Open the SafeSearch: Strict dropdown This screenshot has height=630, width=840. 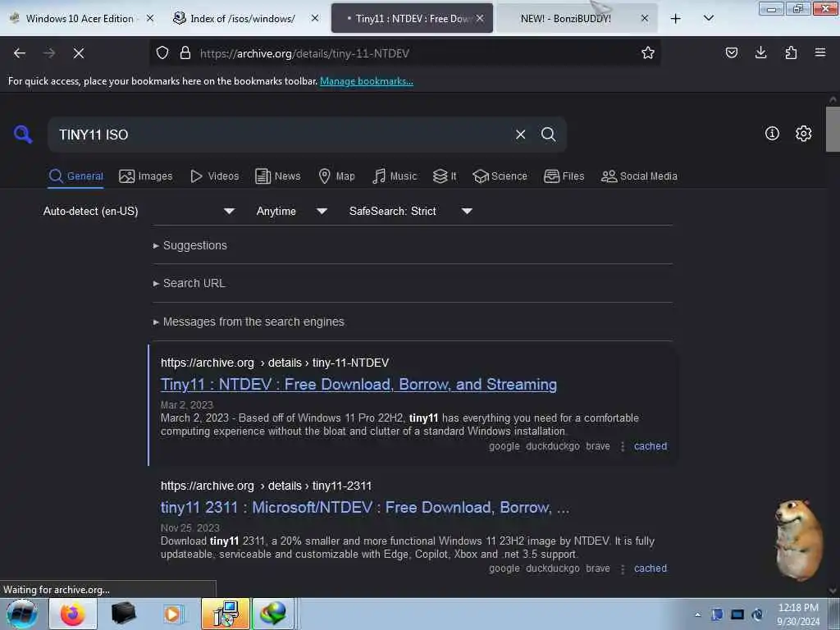click(x=411, y=211)
